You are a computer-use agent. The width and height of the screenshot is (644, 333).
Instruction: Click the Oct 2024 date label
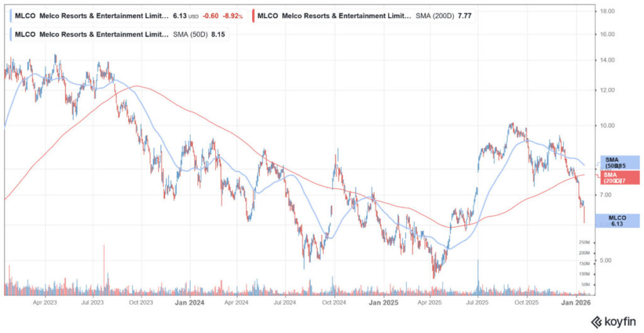(334, 303)
